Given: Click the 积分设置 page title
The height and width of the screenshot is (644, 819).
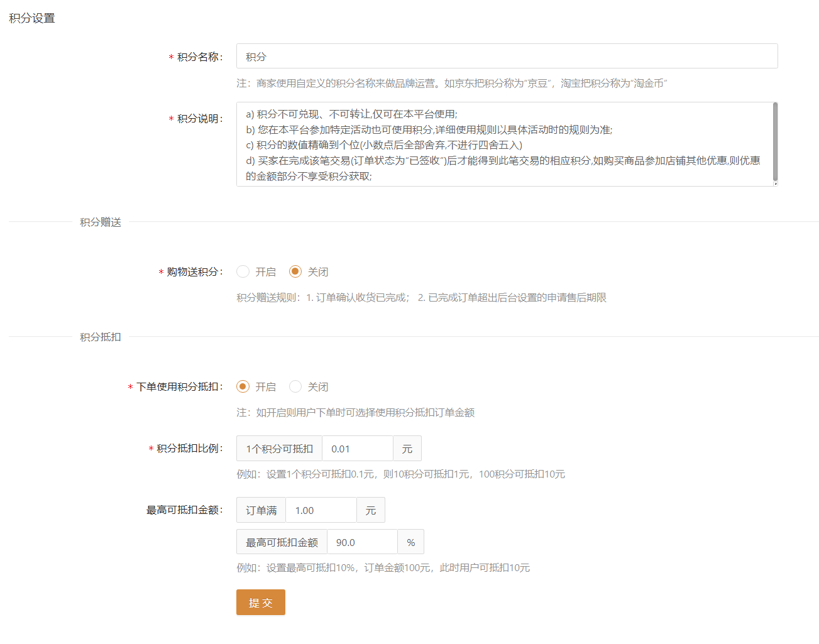Looking at the screenshot, I should [x=31, y=18].
